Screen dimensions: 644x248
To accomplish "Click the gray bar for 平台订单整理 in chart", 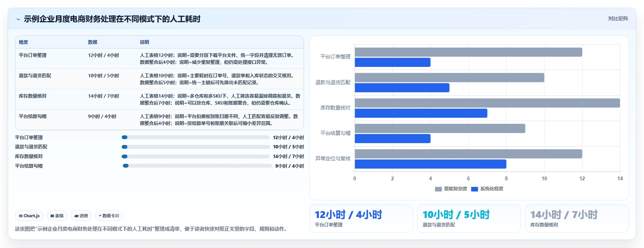I will (x=468, y=52).
